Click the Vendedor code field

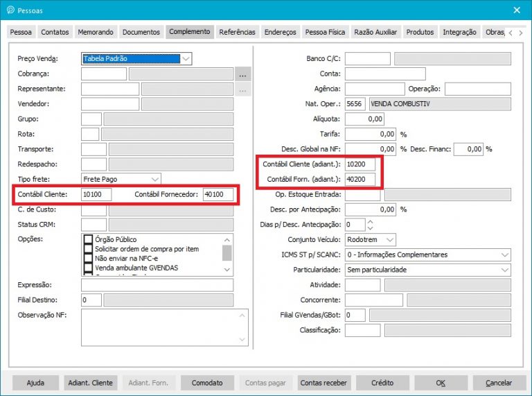(x=110, y=104)
